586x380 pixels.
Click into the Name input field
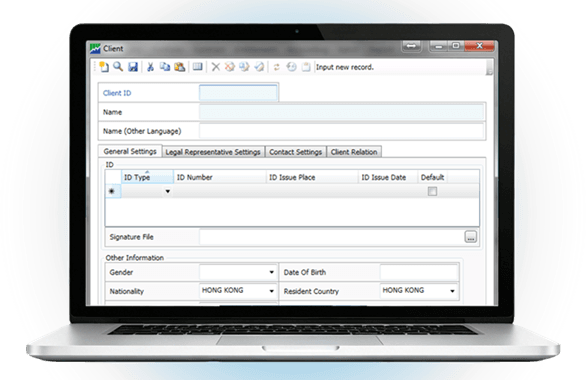[x=342, y=112]
